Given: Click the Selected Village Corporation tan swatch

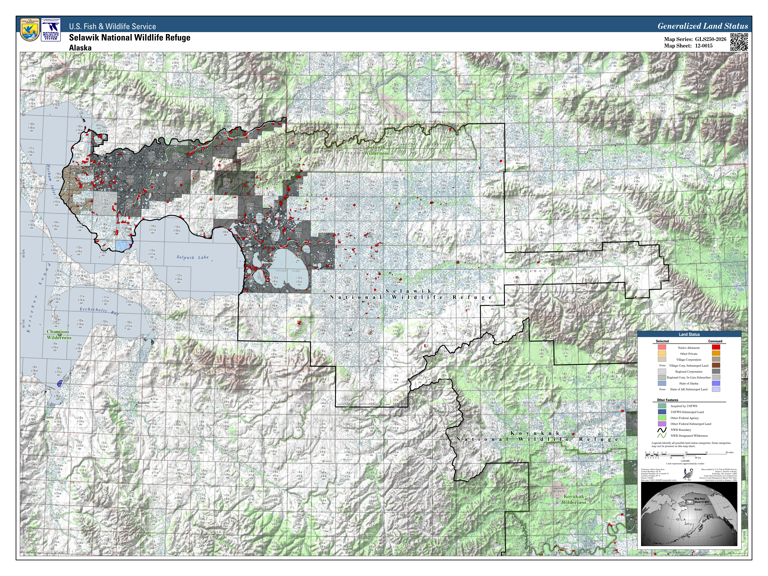Looking at the screenshot, I should pyautogui.click(x=662, y=359).
